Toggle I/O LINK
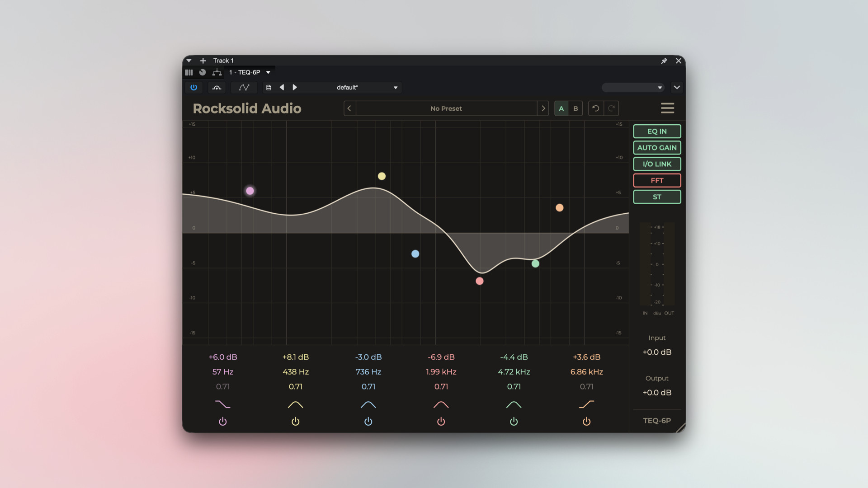The height and width of the screenshot is (488, 868). [x=657, y=164]
